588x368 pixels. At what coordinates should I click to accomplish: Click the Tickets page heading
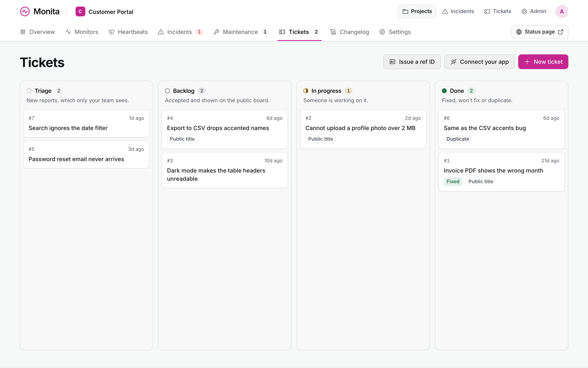(42, 62)
